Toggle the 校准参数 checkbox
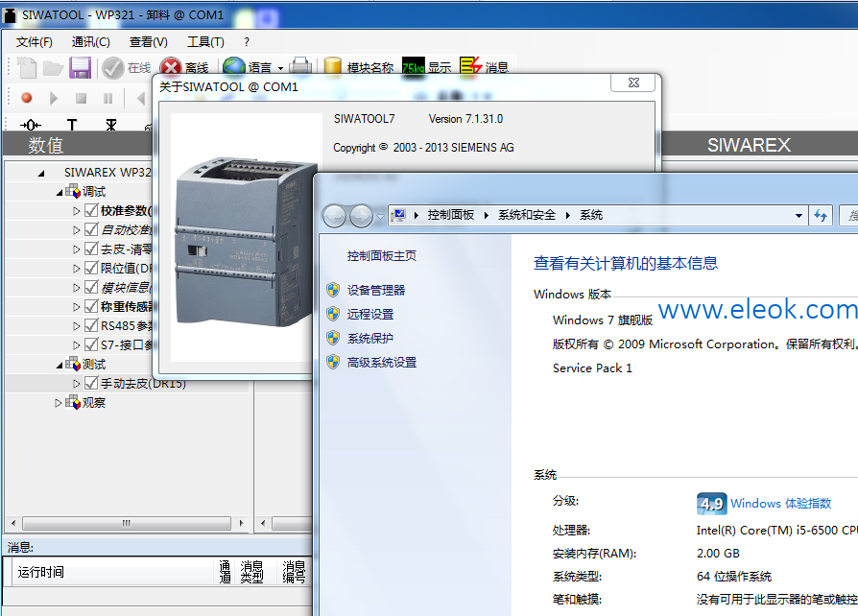Screen dimensions: 858x616 coord(91,211)
